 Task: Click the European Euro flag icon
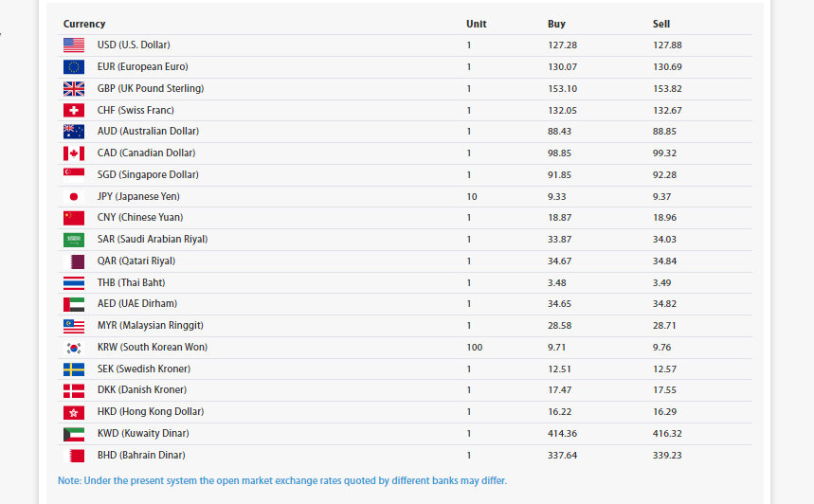point(74,66)
